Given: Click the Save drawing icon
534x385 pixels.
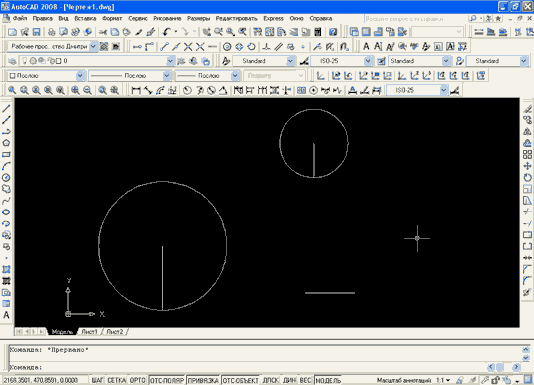Looking at the screenshot, I should pos(36,32).
